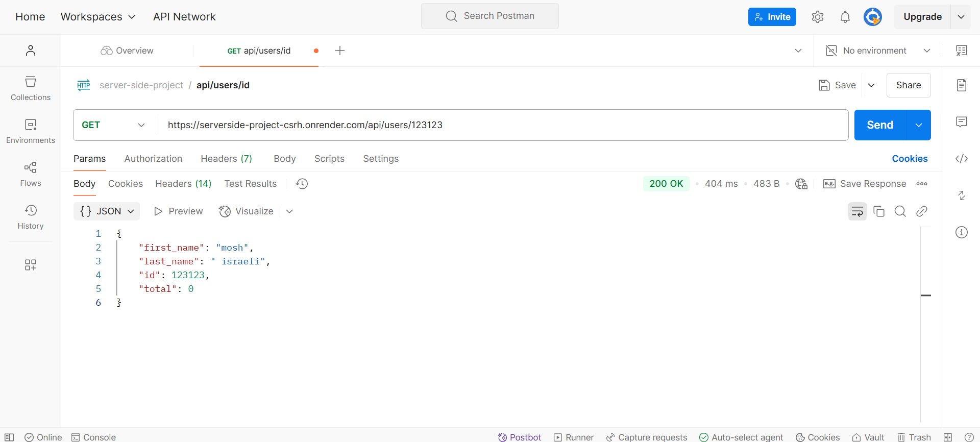Open the notifications bell

[x=845, y=17]
